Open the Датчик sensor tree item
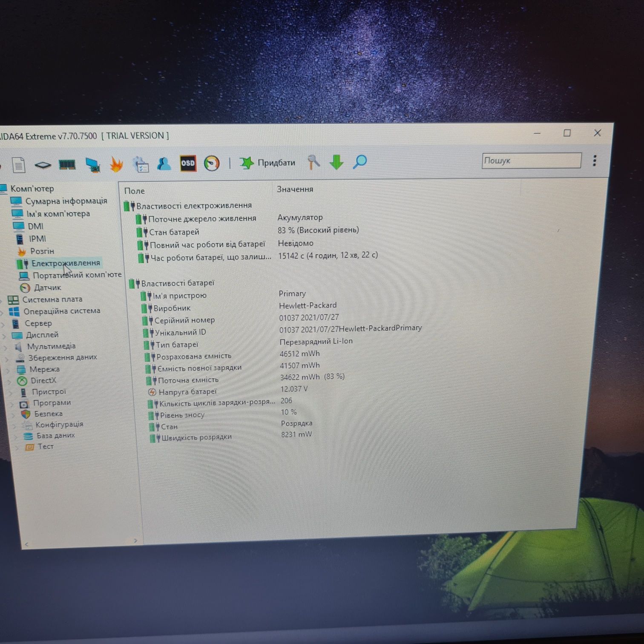 (x=40, y=287)
